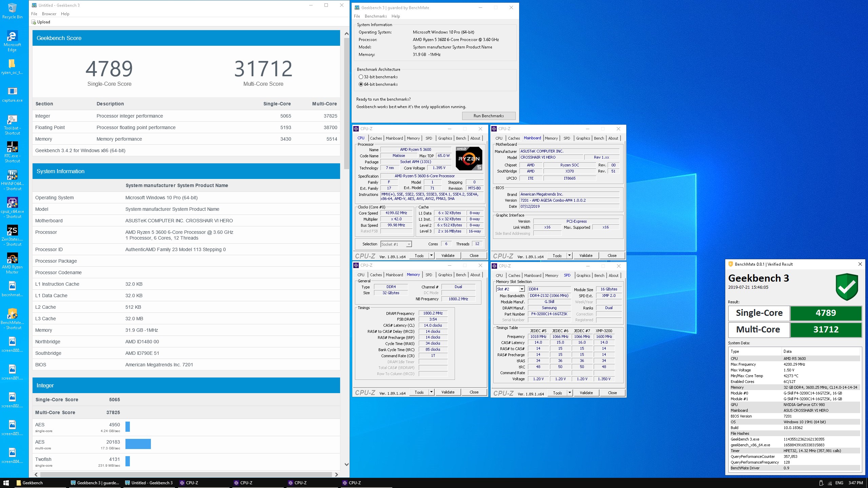Select the screen004 image file icon
868x488 pixels.
coord(12,456)
